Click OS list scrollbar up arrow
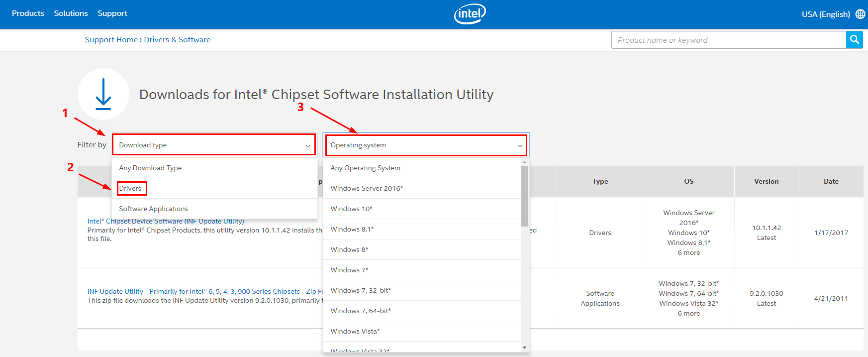 pyautogui.click(x=524, y=162)
